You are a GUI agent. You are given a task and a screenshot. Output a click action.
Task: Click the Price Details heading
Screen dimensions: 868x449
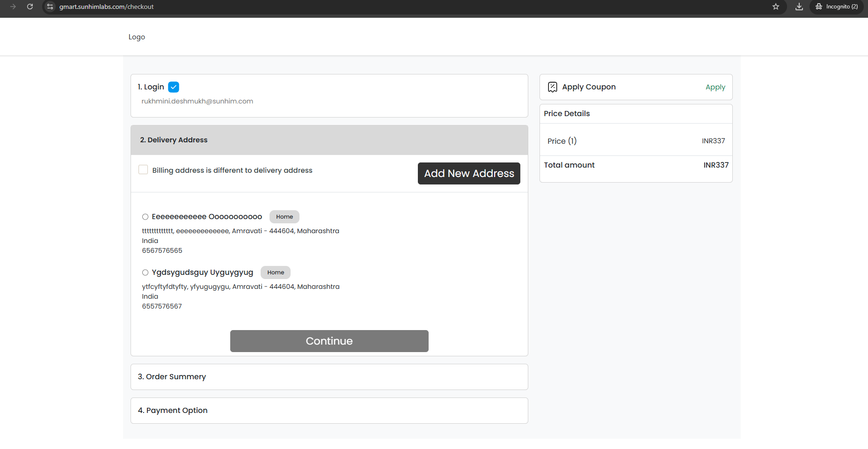[x=567, y=114]
